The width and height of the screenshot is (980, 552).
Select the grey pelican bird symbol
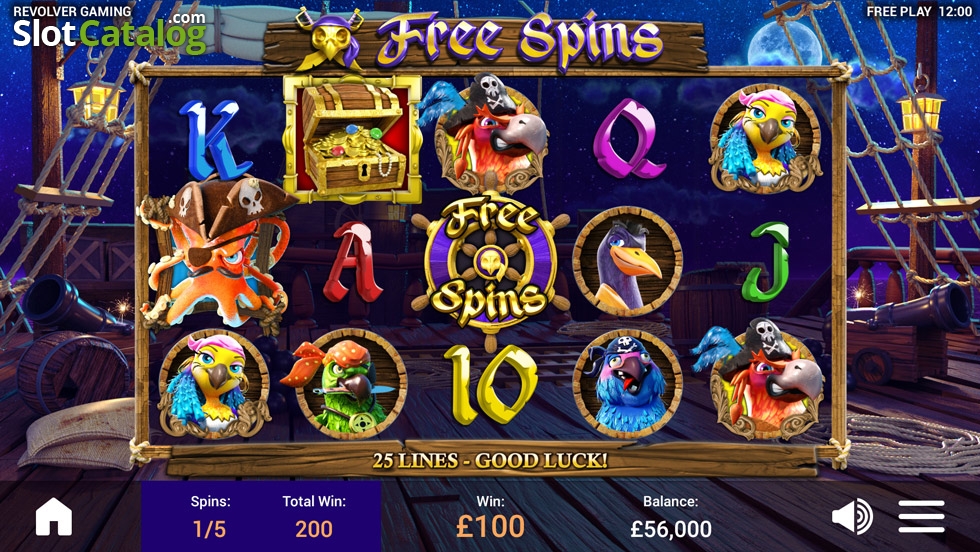[628, 262]
